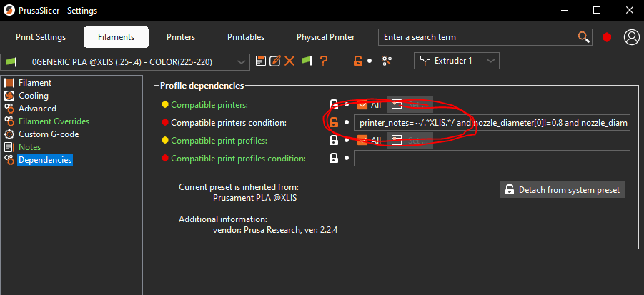Screen dimensions: 644x295
Task: Click the reset dot for Compatible print profiles condition
Action: (x=347, y=158)
